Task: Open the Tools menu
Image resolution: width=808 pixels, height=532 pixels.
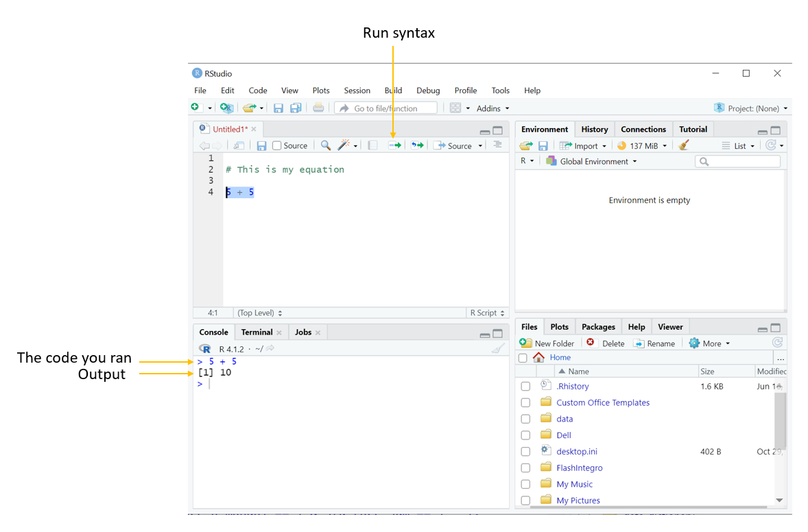Action: pos(500,90)
